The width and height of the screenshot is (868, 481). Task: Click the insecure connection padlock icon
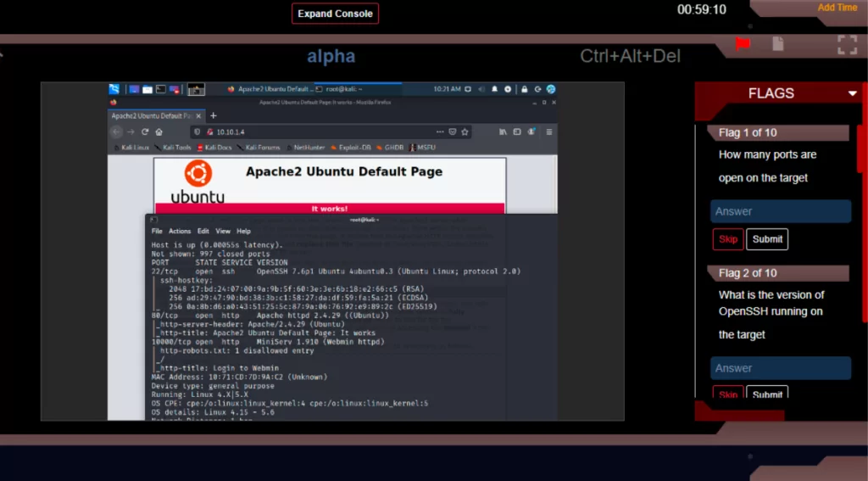click(x=210, y=131)
